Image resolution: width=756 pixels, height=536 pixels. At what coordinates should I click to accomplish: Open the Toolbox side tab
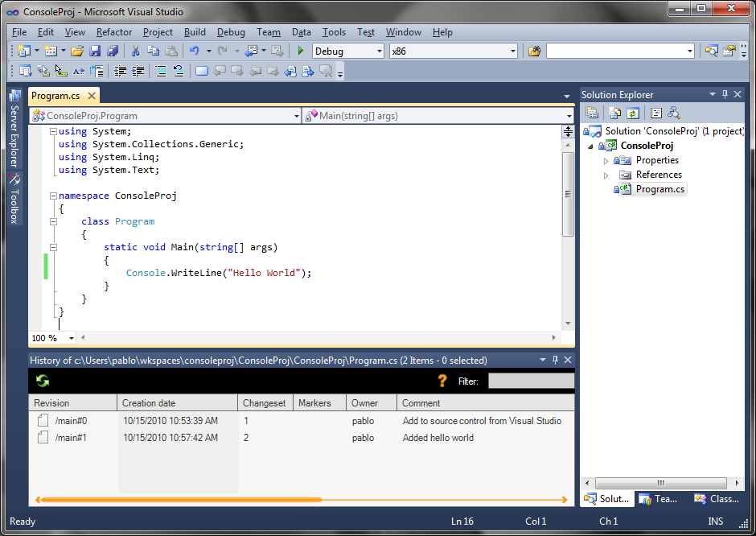(x=15, y=199)
